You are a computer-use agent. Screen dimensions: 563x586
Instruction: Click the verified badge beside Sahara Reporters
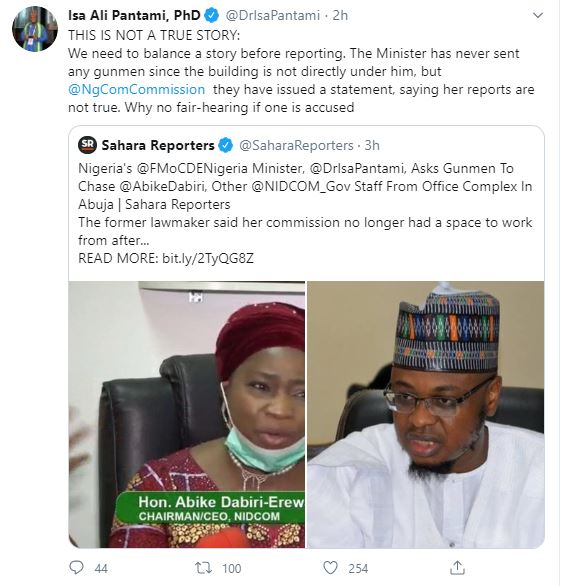pos(225,145)
